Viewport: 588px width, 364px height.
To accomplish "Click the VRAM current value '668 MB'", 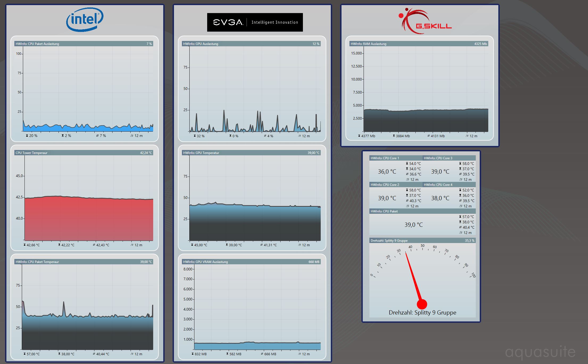I will click(x=314, y=262).
